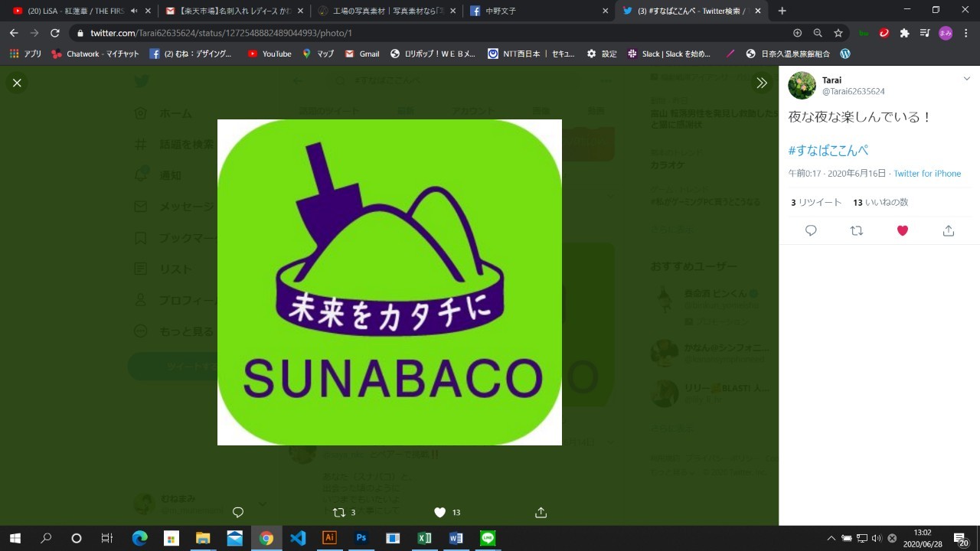Image resolution: width=980 pixels, height=551 pixels.
Task: Open Excel from the taskbar
Action: tap(424, 538)
